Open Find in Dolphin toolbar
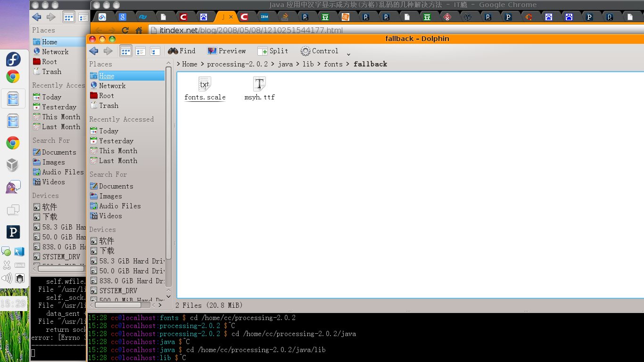The width and height of the screenshot is (644, 362). (x=182, y=51)
